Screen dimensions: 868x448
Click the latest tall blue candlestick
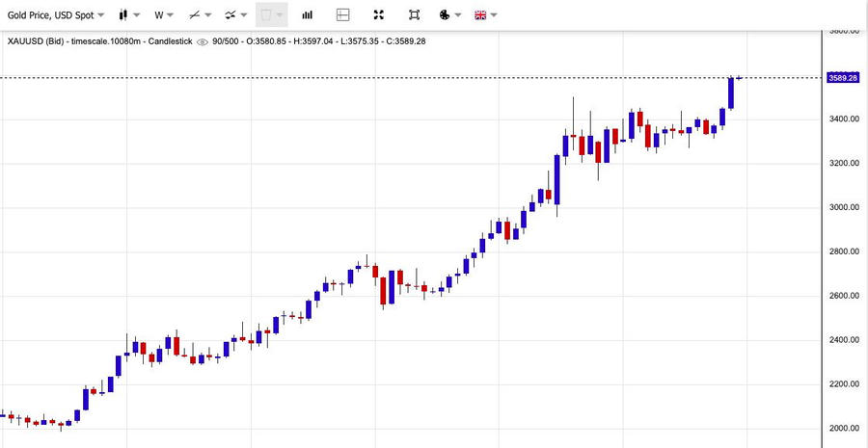731,92
